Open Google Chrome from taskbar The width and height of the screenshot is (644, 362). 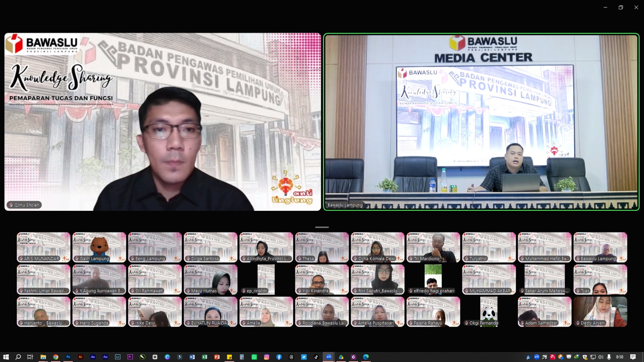pyautogui.click(x=56, y=357)
